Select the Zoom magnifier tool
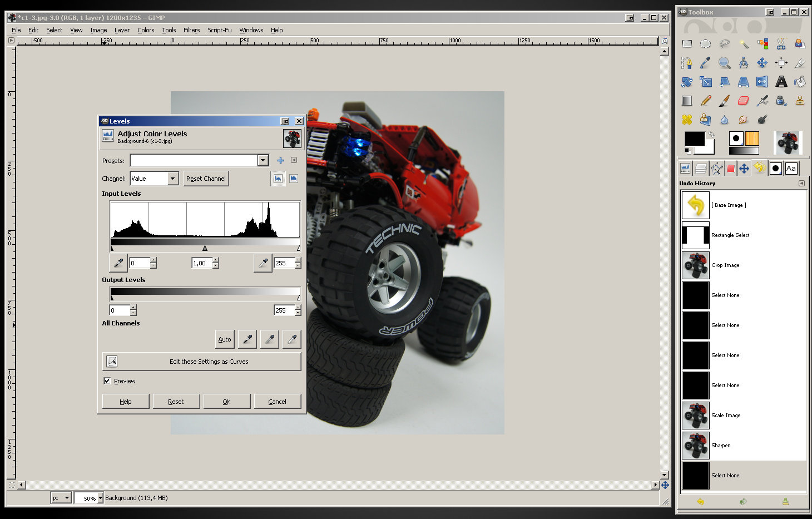 coord(724,63)
